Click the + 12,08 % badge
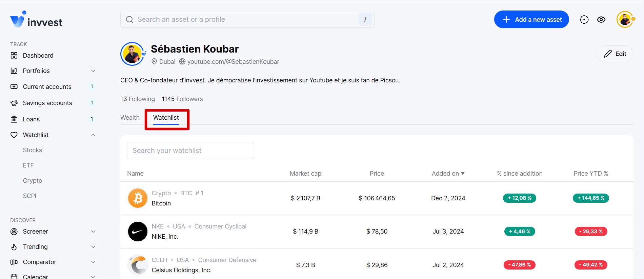Viewport: 644px width, 279px height. (520, 198)
